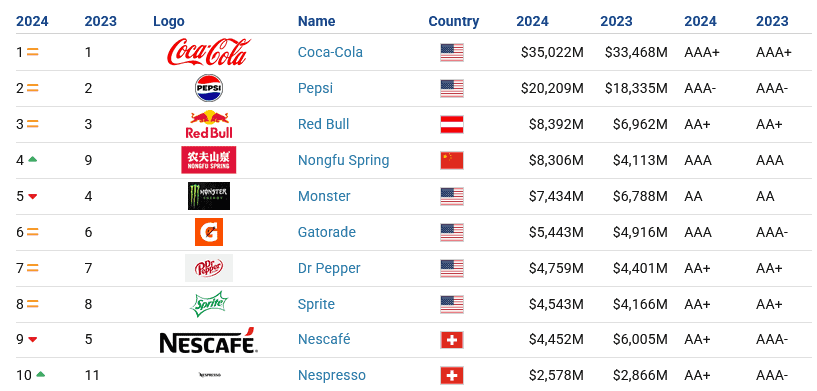Image resolution: width=817 pixels, height=391 pixels.
Task: Click China flag beside Nongfu Spring
Action: (x=452, y=160)
